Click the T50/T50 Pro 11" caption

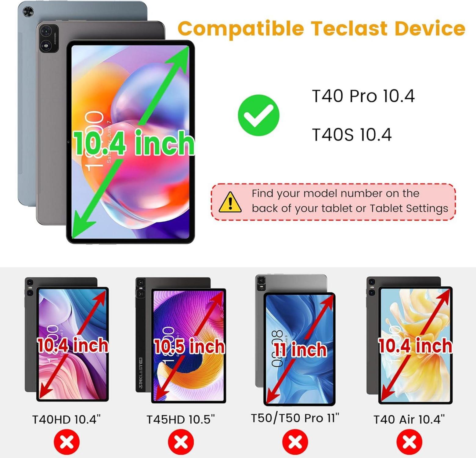pos(295,418)
